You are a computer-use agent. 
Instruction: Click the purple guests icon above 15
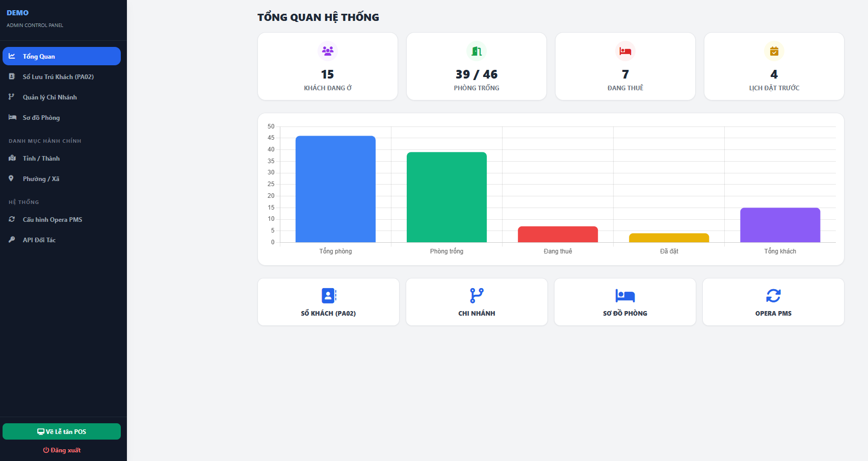tap(328, 51)
